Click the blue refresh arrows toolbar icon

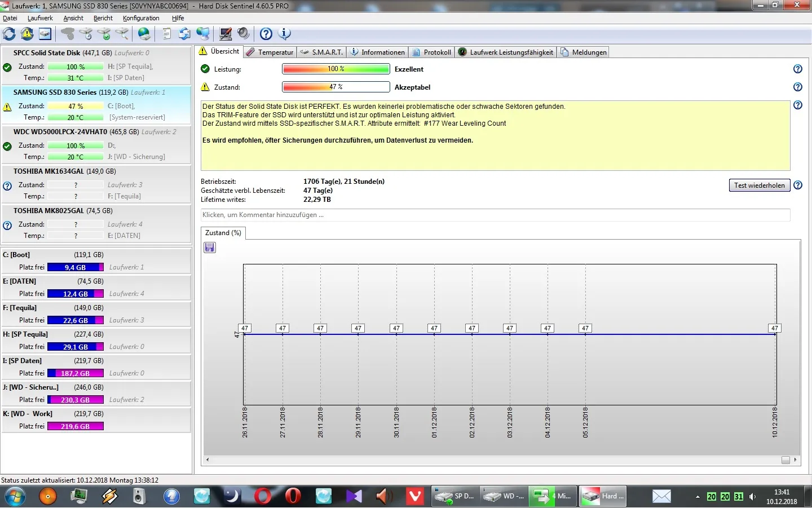[10, 34]
